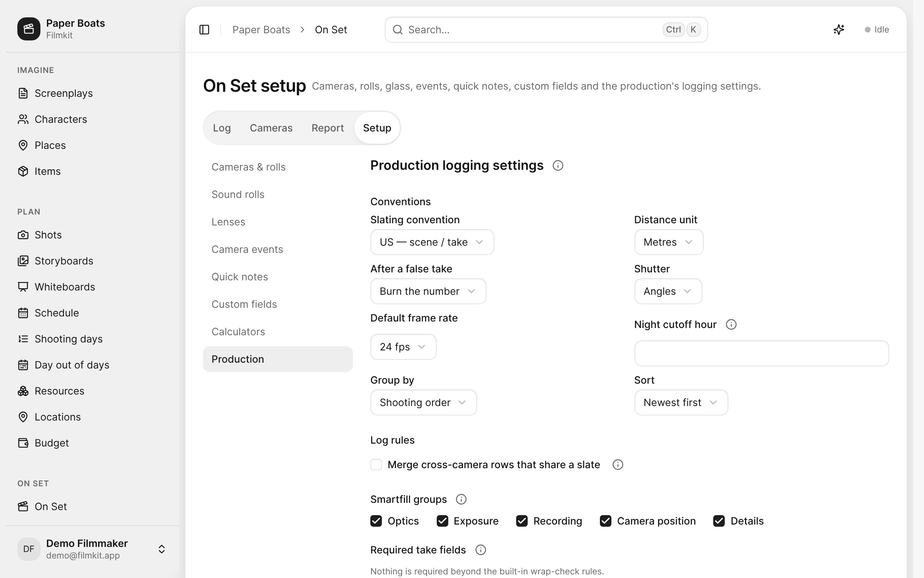The height and width of the screenshot is (578, 924).
Task: Select the Production setup section
Action: (x=278, y=359)
